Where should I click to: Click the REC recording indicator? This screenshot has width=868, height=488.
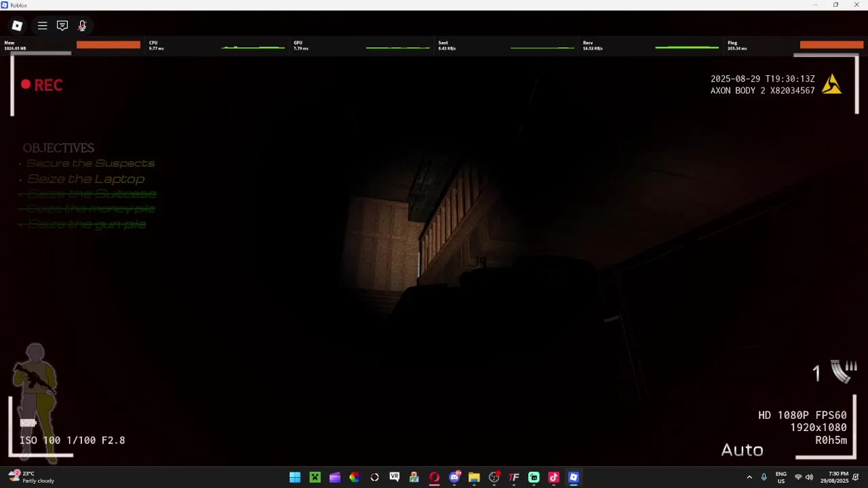coord(42,85)
